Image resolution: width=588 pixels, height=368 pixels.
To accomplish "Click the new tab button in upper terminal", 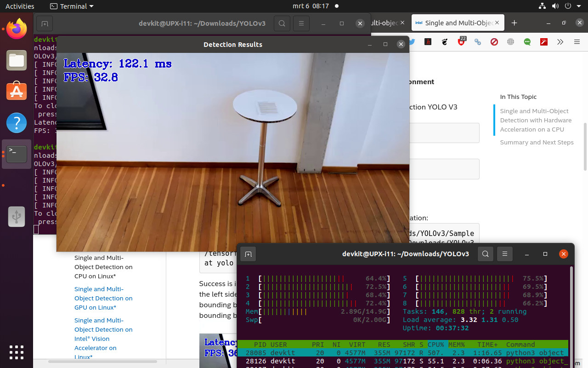I will click(x=45, y=23).
